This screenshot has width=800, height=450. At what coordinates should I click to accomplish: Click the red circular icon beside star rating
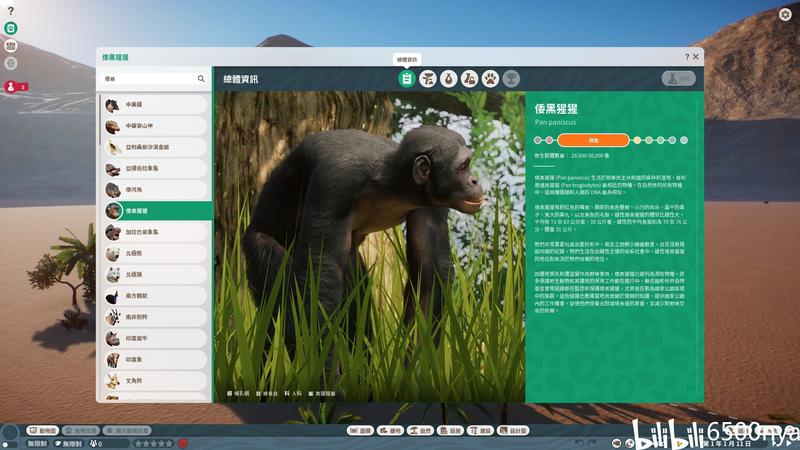coord(183,443)
